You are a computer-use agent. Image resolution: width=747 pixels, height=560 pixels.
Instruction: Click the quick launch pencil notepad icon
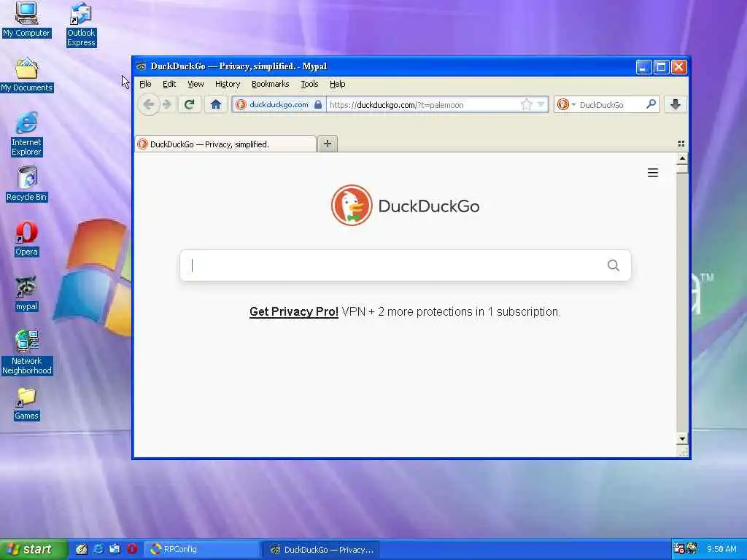pos(82,549)
